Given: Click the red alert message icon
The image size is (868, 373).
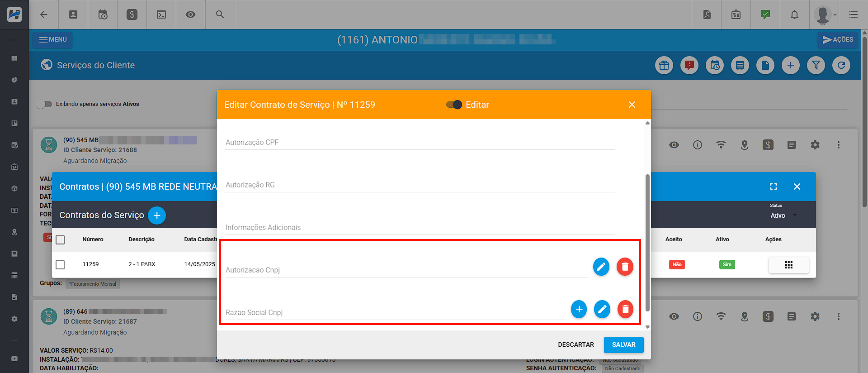Looking at the screenshot, I should point(689,65).
